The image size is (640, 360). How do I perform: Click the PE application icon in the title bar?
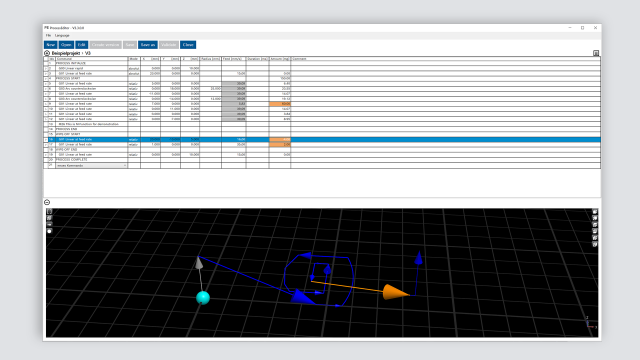point(47,28)
